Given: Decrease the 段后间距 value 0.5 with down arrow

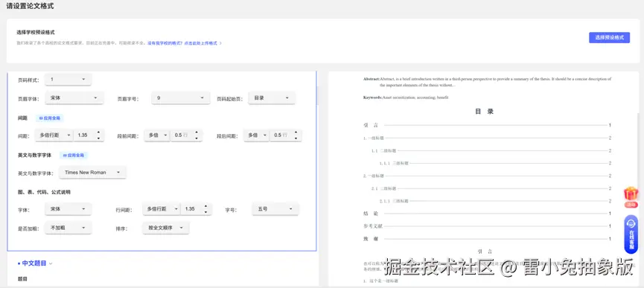Looking at the screenshot, I should 296,138.
